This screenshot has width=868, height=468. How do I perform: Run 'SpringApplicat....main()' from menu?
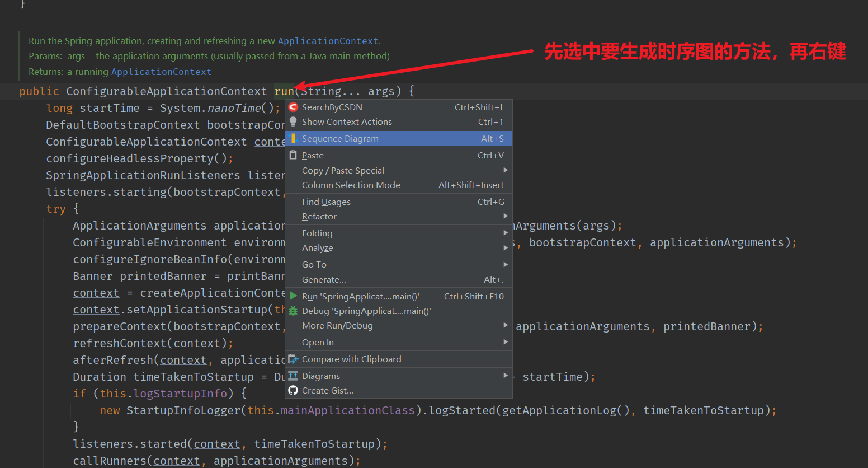[x=399, y=296]
